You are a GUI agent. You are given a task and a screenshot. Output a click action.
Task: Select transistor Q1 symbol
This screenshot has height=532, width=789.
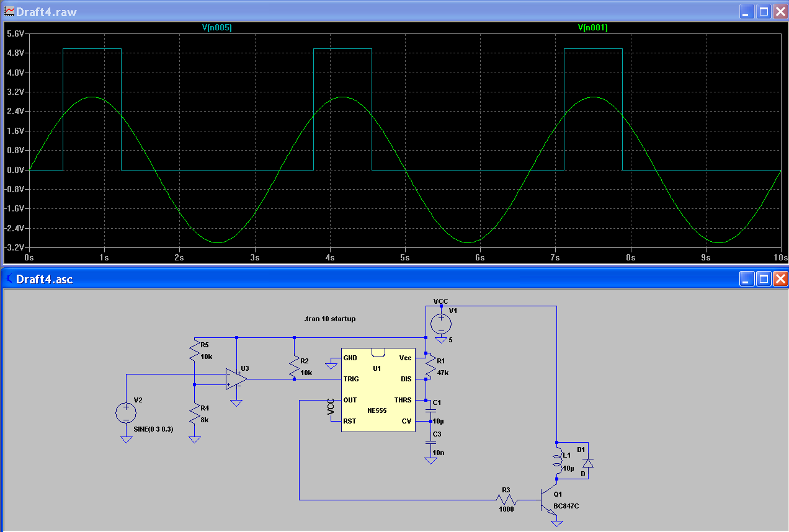550,499
